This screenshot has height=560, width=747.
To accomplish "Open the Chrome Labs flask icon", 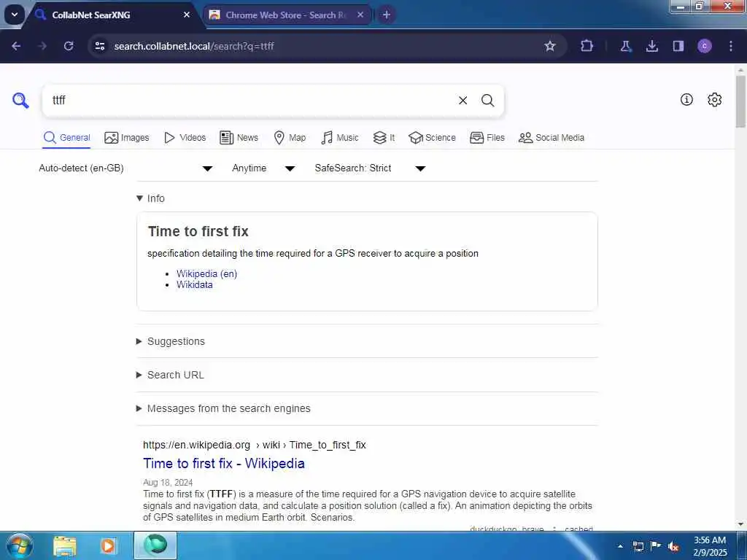I will click(625, 46).
